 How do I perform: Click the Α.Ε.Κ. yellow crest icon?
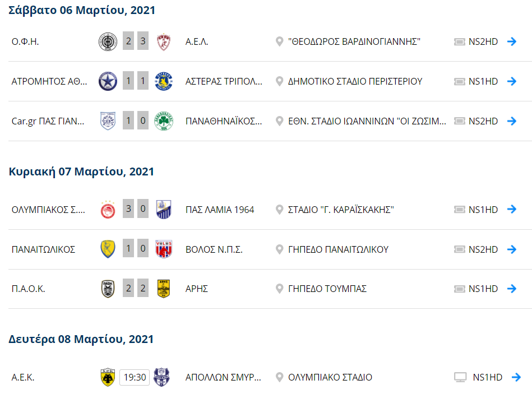coord(108,377)
